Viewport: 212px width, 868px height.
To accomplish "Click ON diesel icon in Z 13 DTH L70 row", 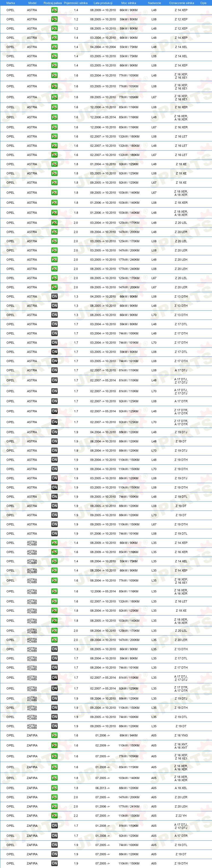I will [x=54, y=315].
